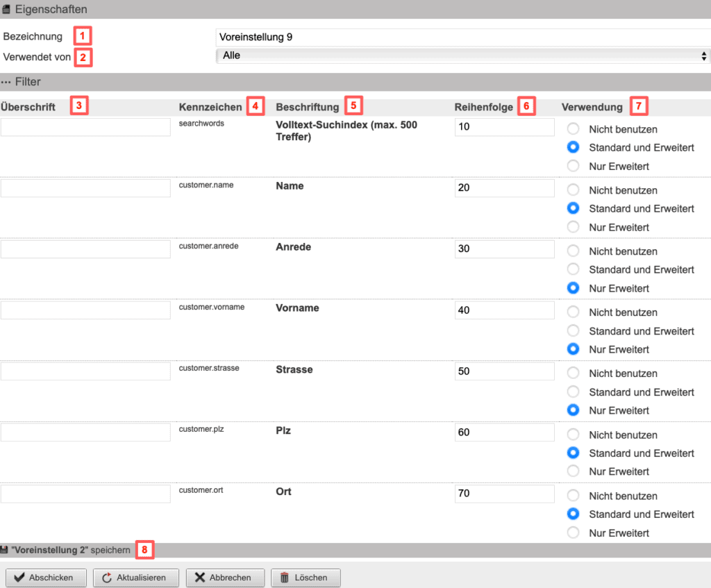Delete the preset using the Löschen button
Screen dimensions: 711x588
(306, 577)
